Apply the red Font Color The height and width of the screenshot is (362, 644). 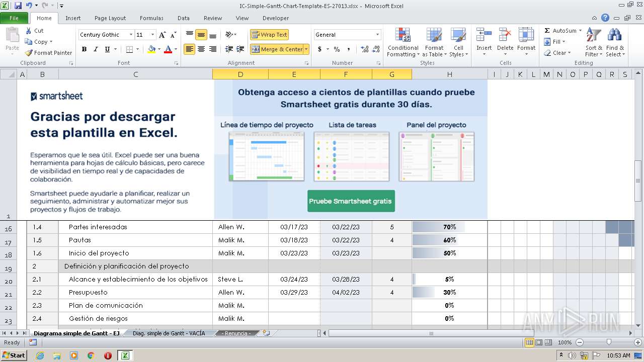click(x=168, y=49)
